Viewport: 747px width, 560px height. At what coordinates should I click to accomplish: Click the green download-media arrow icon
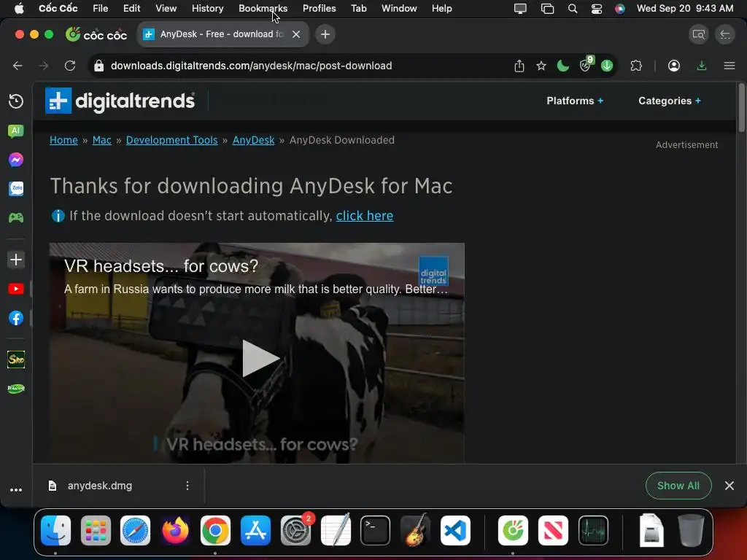(x=606, y=66)
